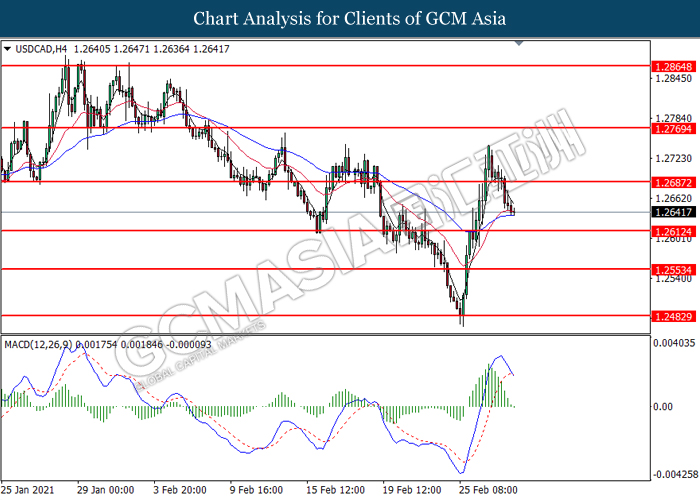Click the MACD scale value 0.00
The height and width of the screenshot is (500, 700).
662,406
